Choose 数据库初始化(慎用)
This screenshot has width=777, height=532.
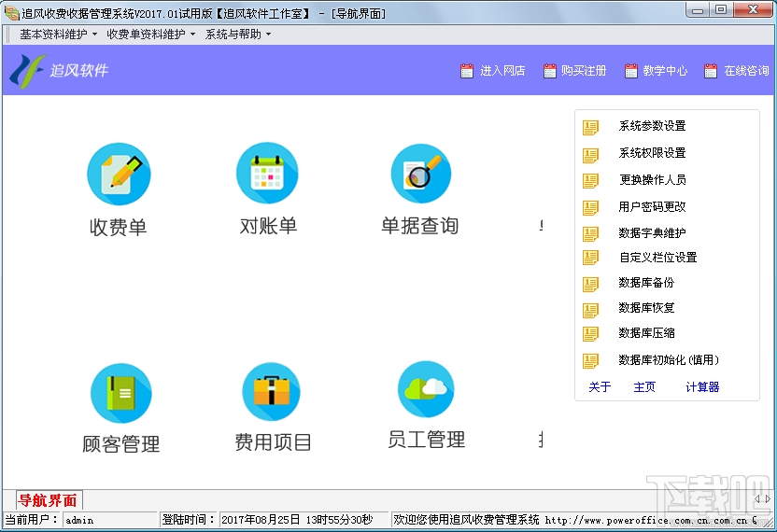pos(669,359)
